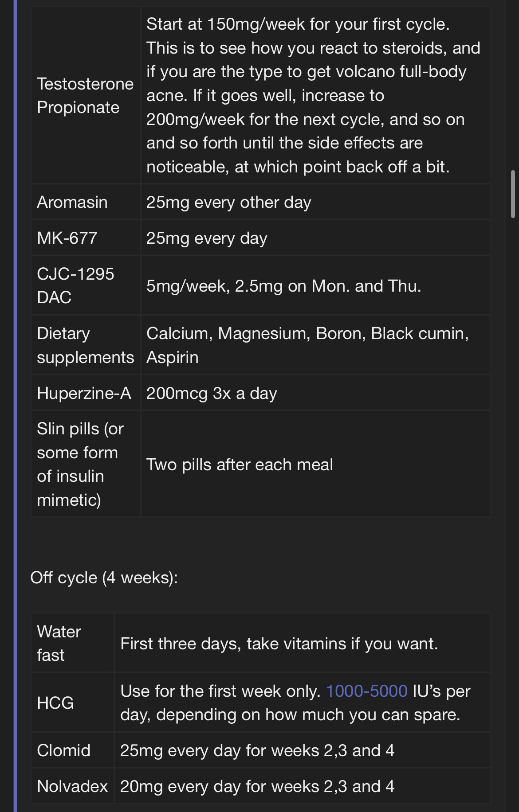Viewport: 519px width, 812px height.
Task: Click the Off cycle heading text
Action: coord(104,578)
